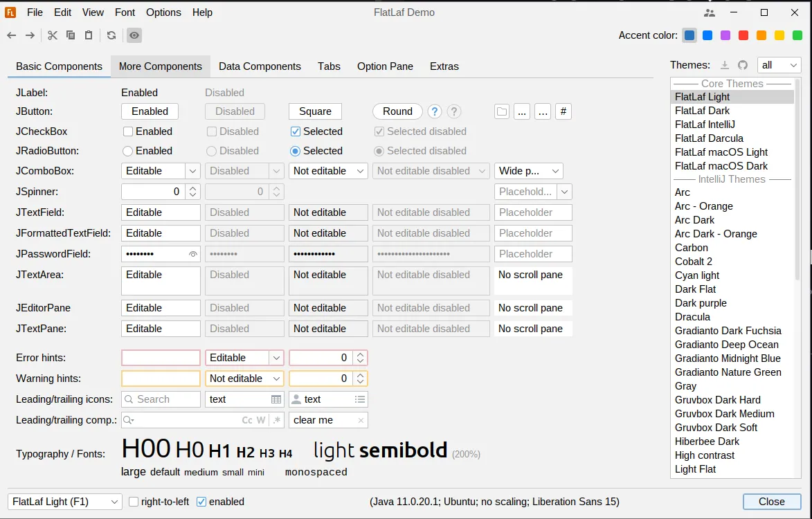Click the GitHub icon beside Themes
This screenshot has width=812, height=519.
pos(743,65)
